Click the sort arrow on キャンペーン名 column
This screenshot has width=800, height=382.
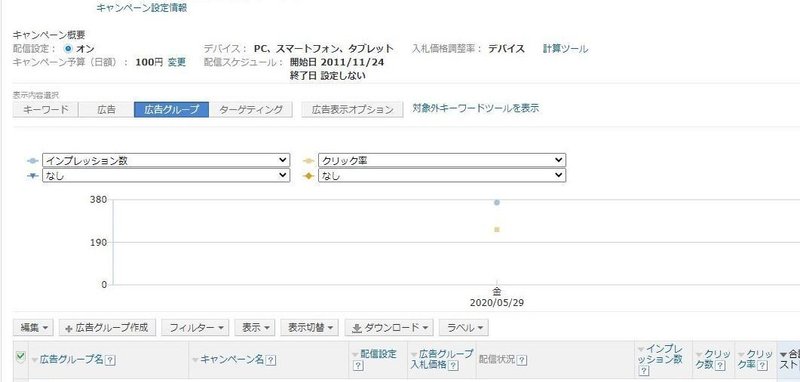click(x=195, y=360)
